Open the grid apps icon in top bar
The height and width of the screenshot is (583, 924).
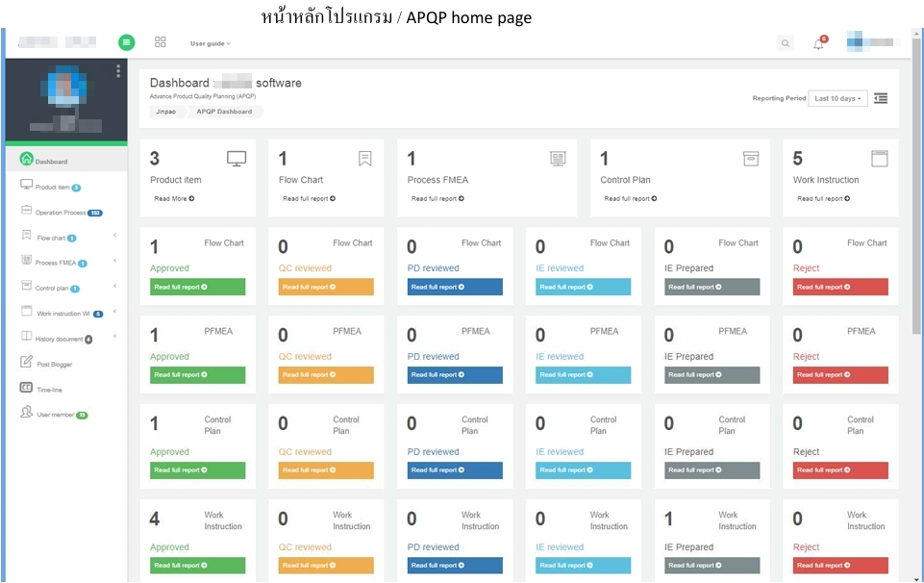[161, 42]
